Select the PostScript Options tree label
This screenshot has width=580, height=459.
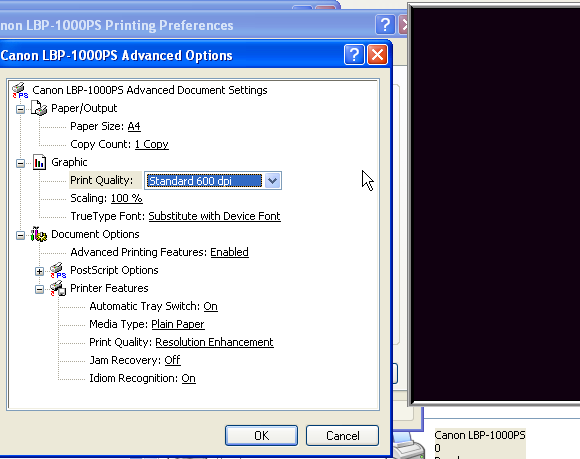click(x=114, y=270)
